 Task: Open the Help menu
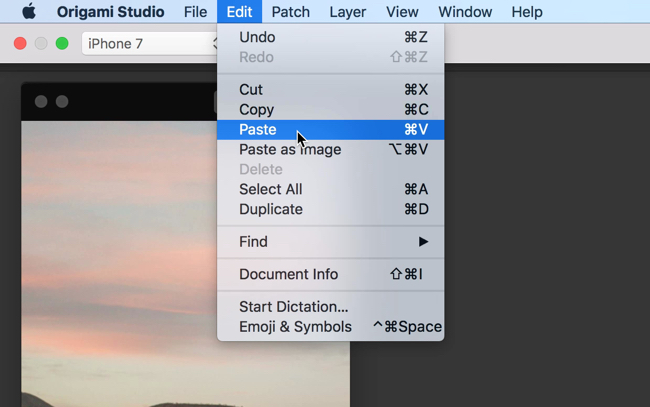[527, 12]
